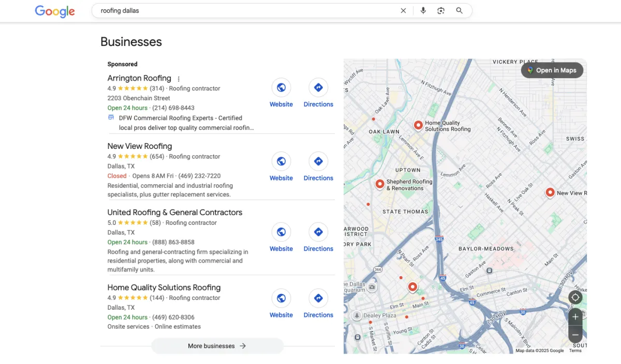This screenshot has height=364, width=621.
Task: Click Onsite services · Online estimates text
Action: (x=154, y=327)
